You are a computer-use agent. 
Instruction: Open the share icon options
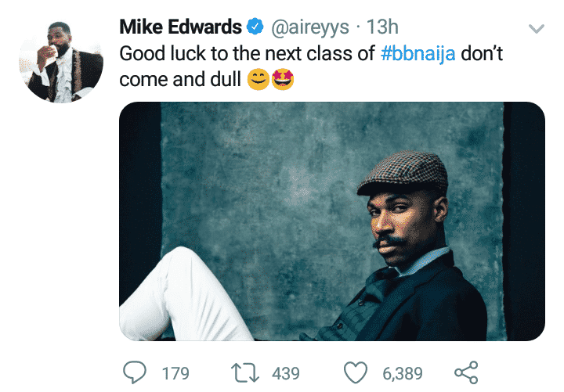click(x=465, y=372)
